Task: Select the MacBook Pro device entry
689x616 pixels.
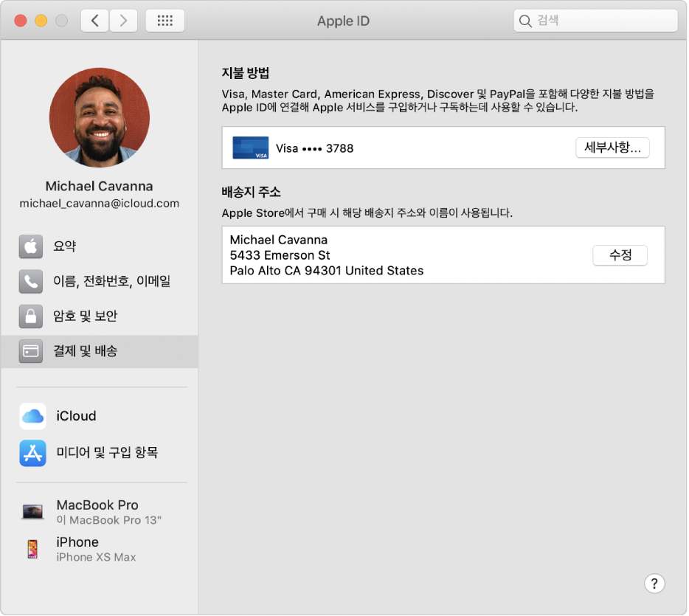Action: tap(100, 512)
